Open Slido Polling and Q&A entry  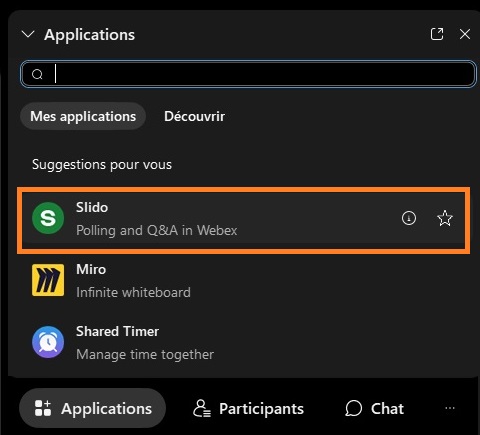(243, 220)
